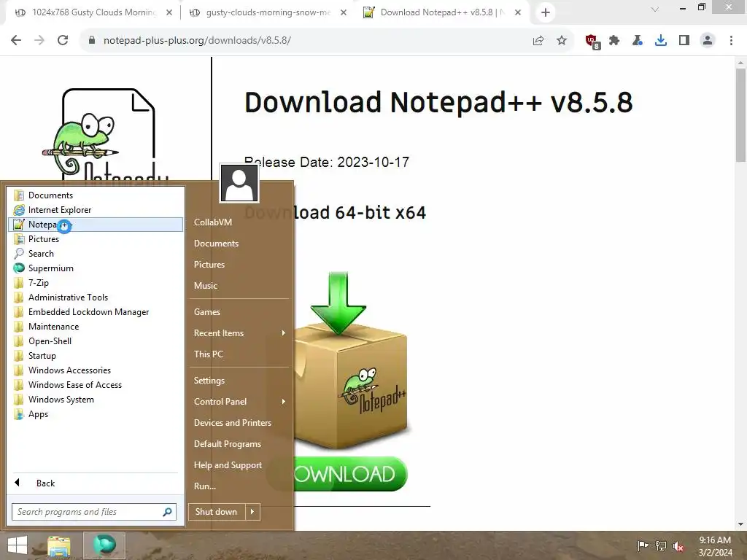Launch Notepad++ from the Start menu
Image resolution: width=747 pixels, height=560 pixels.
pyautogui.click(x=96, y=225)
